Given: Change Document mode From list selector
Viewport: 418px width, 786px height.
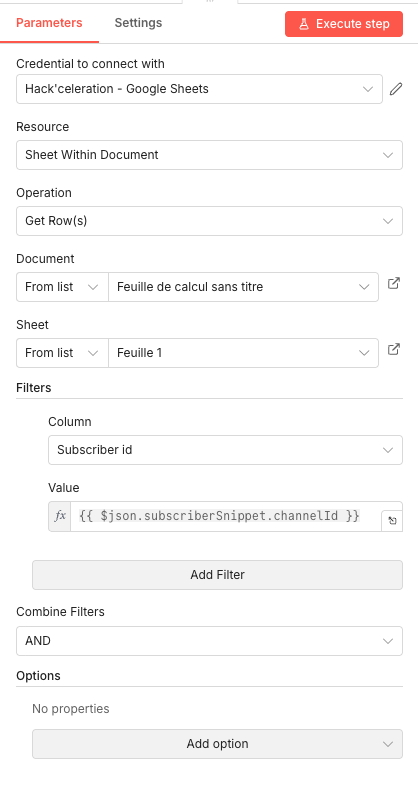Looking at the screenshot, I should 62,287.
